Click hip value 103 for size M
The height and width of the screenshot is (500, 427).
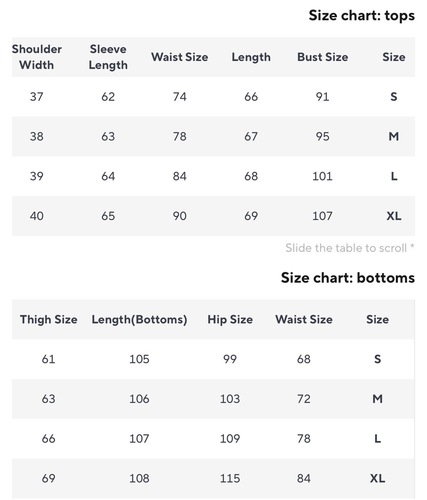[x=230, y=399]
